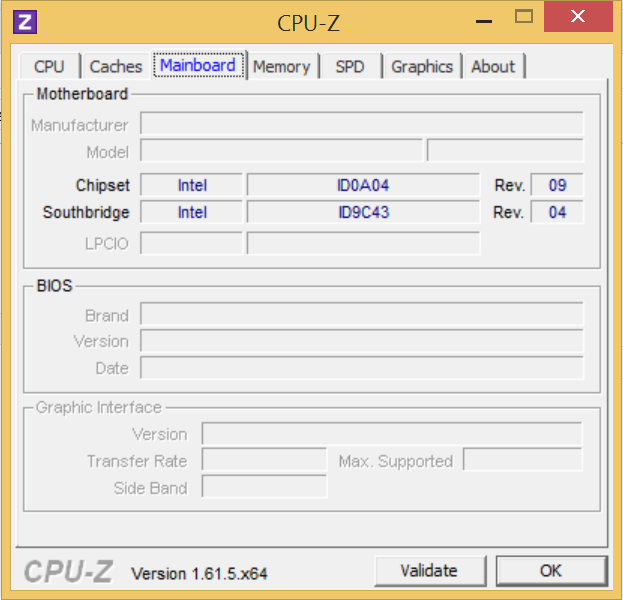Click the empty Max. Supported field
This screenshot has height=600, width=623.
coord(522,460)
